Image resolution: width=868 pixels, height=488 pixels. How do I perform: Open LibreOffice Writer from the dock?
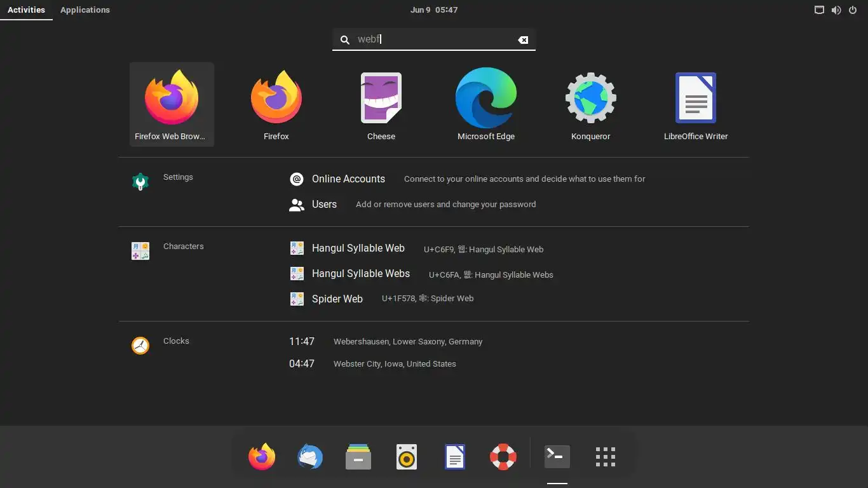[455, 457]
